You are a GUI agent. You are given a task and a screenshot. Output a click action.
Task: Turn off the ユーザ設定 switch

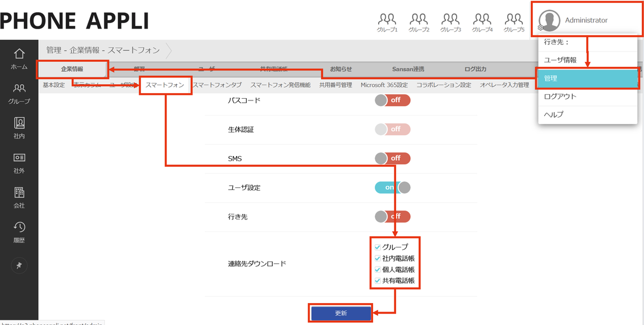click(x=393, y=187)
